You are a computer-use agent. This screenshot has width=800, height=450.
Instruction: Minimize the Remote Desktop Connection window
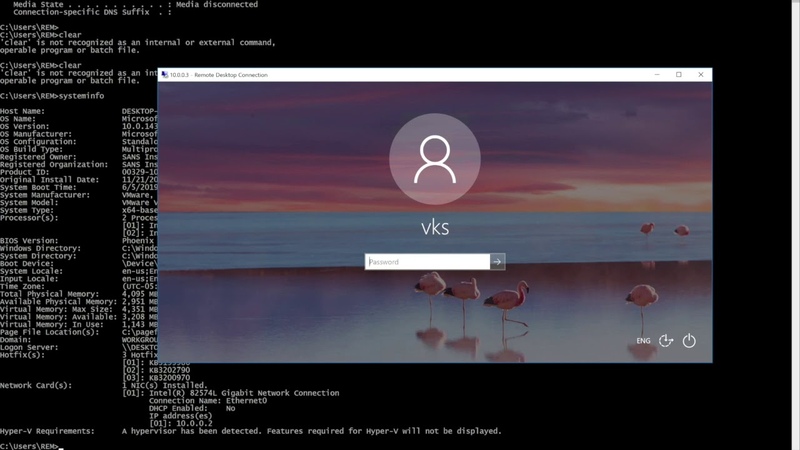[657, 75]
